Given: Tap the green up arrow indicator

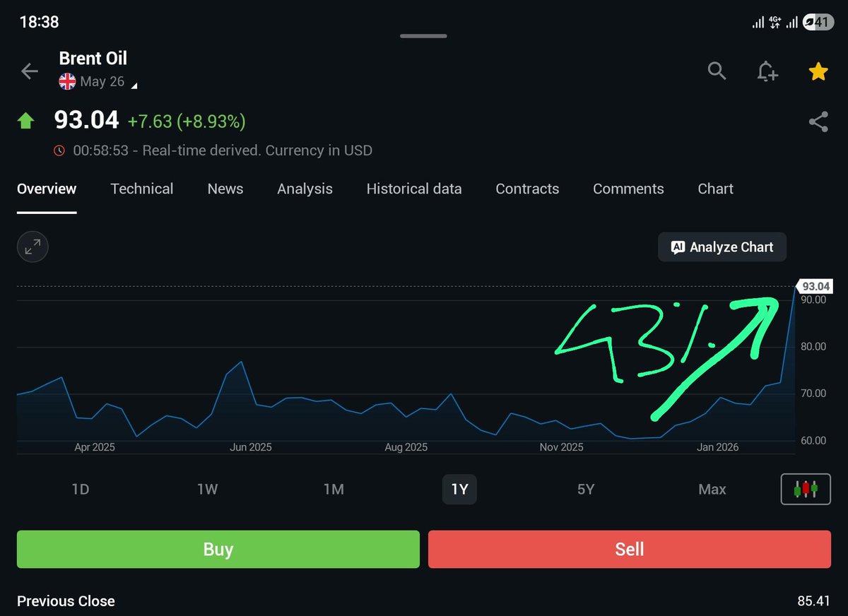Looking at the screenshot, I should 25,122.
